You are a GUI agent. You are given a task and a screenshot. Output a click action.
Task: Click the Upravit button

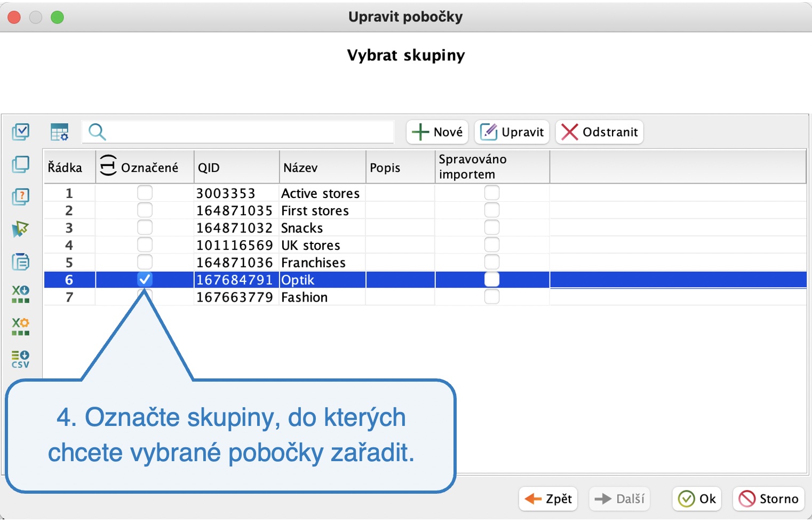click(x=512, y=132)
